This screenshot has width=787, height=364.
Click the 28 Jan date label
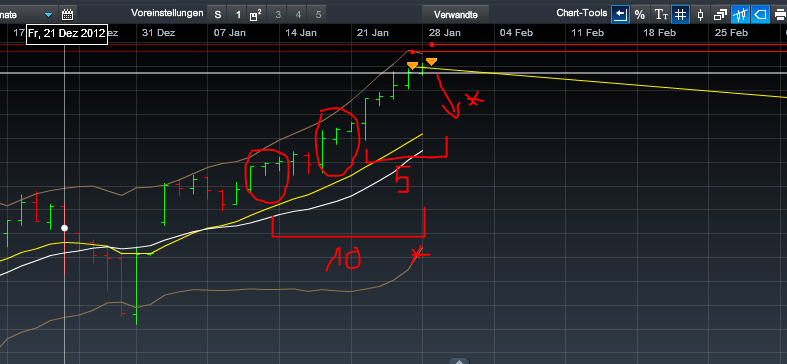[444, 33]
